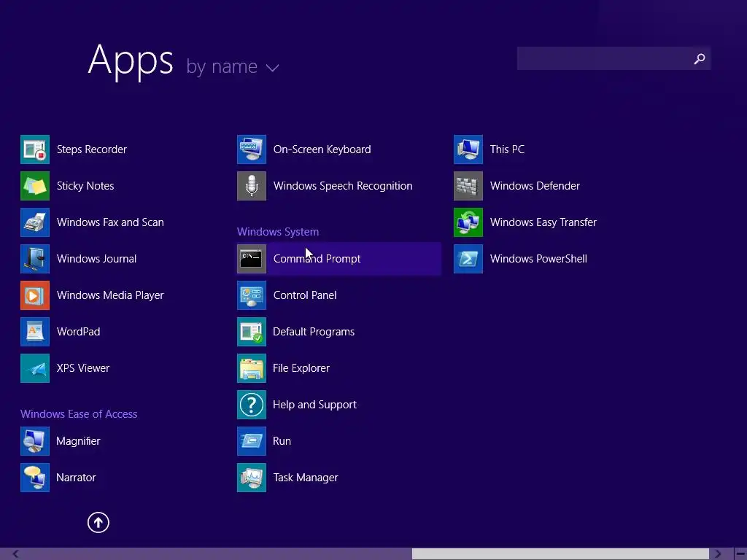Open the XPS Viewer icon
The width and height of the screenshot is (747, 560).
35,368
